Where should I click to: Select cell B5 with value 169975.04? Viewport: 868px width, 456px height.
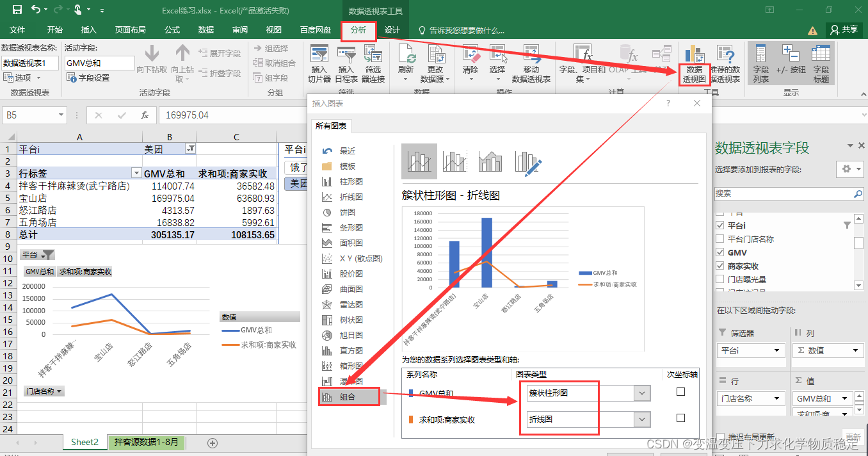coord(169,198)
